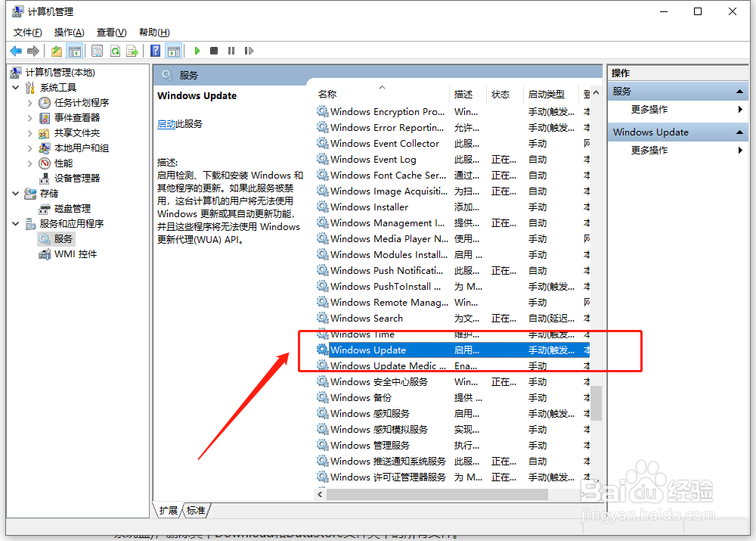
Task: Select Windows Update Medic service row
Action: click(x=452, y=366)
